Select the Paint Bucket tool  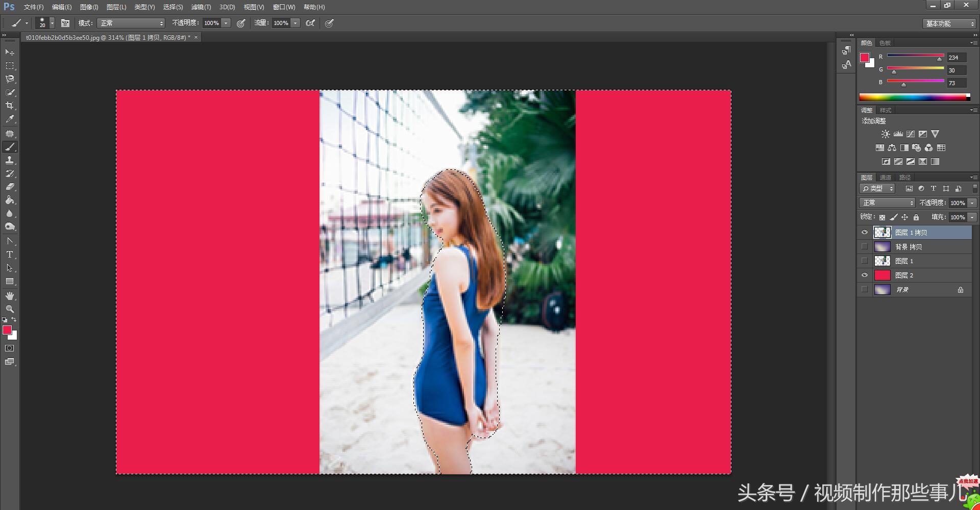10,200
